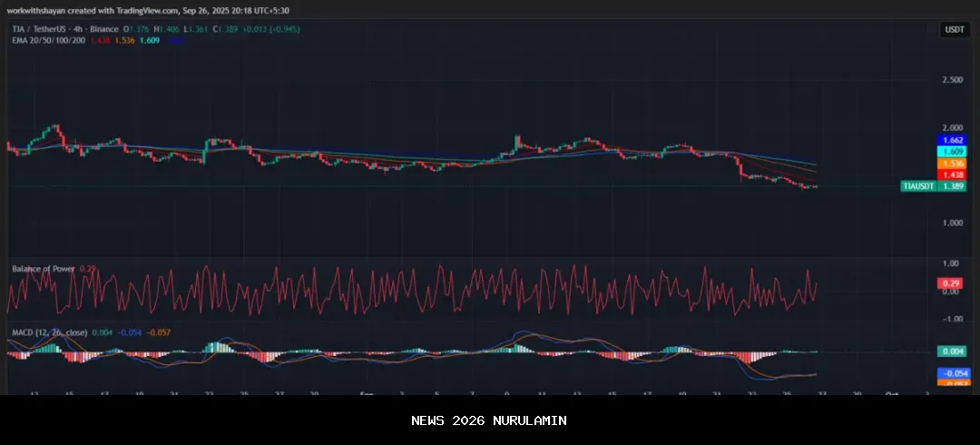The height and width of the screenshot is (445, 980).
Task: Click the blue -0.054 MACD value tag
Action: click(953, 373)
